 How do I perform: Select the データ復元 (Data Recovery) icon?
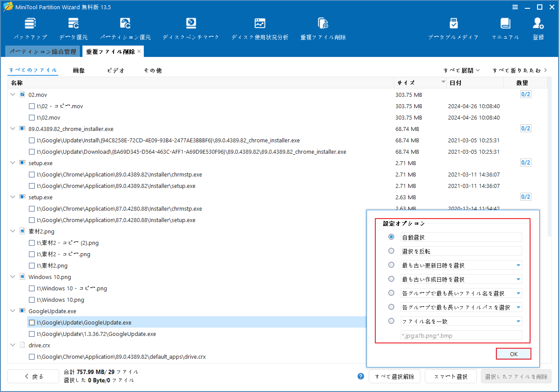[73, 28]
